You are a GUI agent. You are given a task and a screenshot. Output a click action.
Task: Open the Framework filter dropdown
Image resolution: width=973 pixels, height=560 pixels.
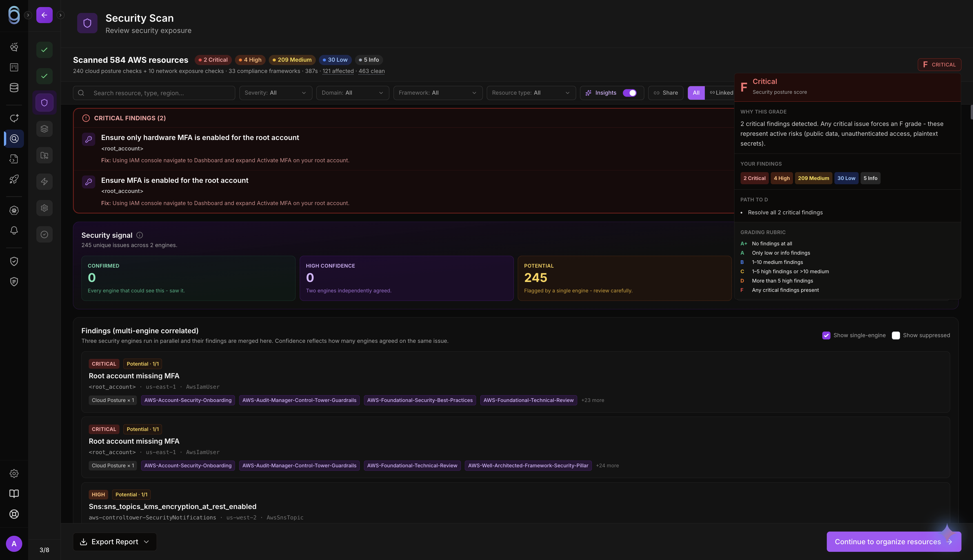click(x=438, y=93)
